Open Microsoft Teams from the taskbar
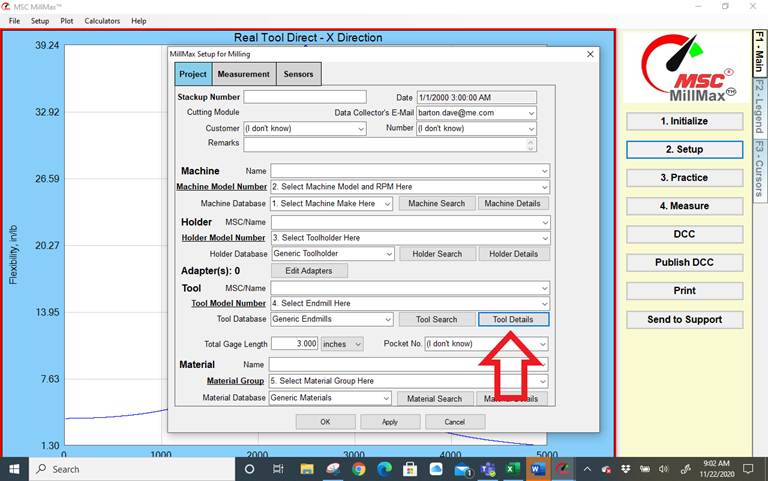 (488, 469)
